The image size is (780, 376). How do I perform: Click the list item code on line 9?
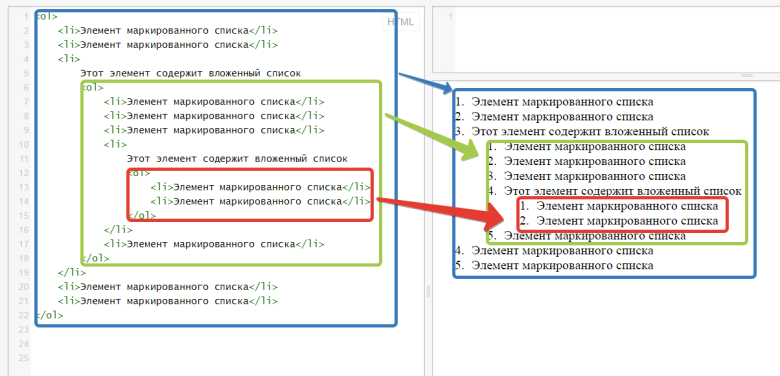point(214,130)
